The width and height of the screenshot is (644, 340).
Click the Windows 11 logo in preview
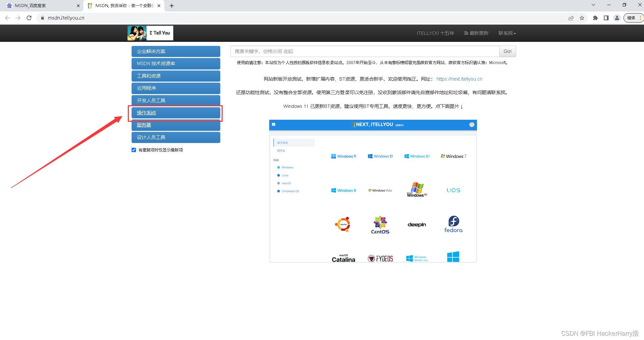point(344,156)
